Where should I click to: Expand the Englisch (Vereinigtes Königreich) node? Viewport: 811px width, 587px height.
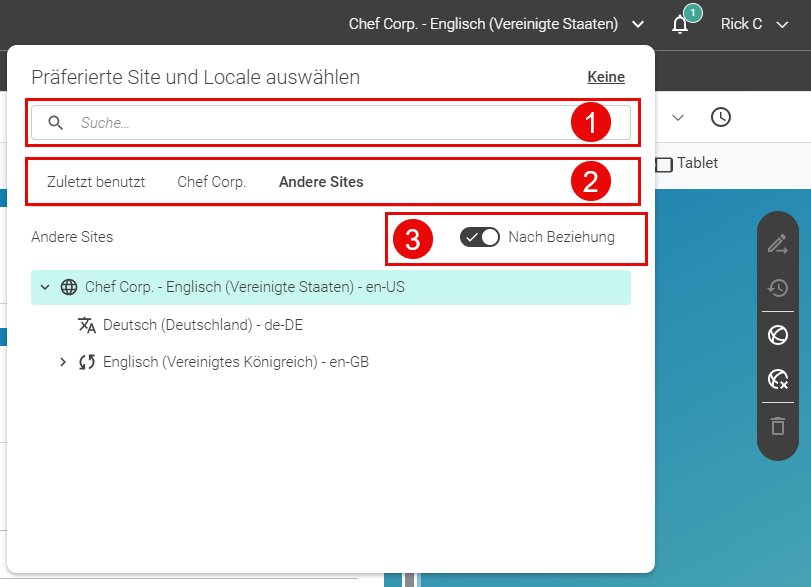pos(63,362)
